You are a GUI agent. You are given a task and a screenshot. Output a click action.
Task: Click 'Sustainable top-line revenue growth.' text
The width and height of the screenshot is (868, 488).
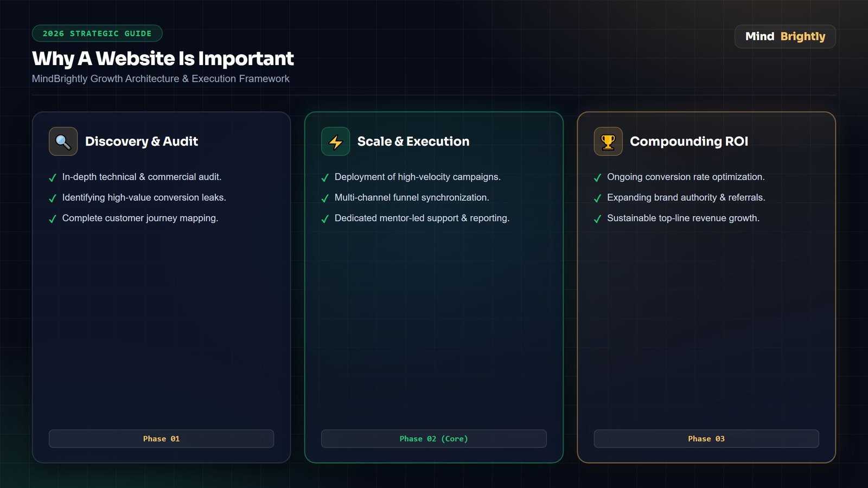[x=683, y=218]
